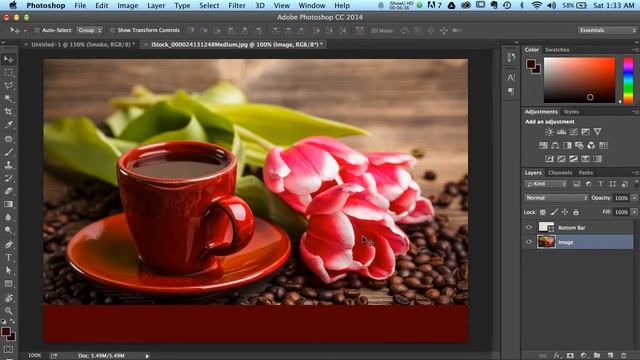Open the Wi-Fi menu bar icon

click(537, 6)
